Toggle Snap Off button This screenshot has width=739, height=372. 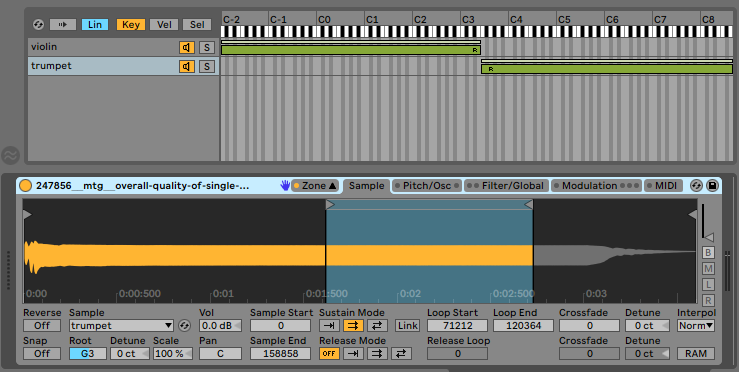(x=42, y=353)
